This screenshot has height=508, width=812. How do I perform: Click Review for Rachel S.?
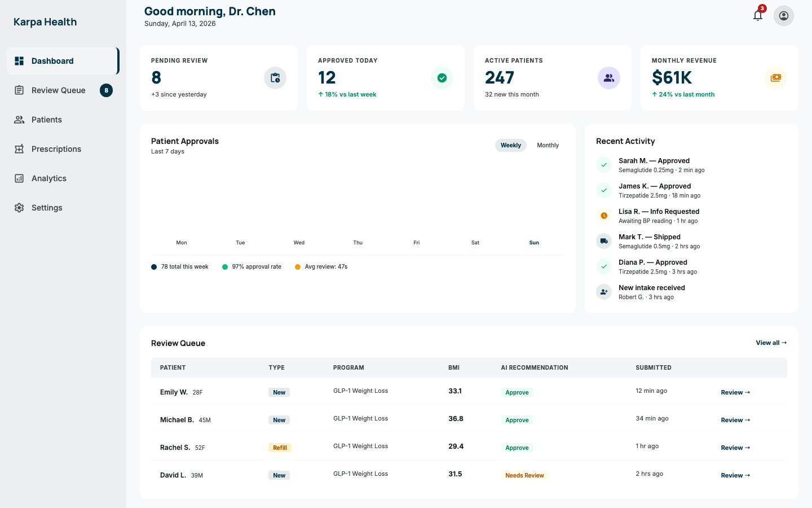pos(734,447)
